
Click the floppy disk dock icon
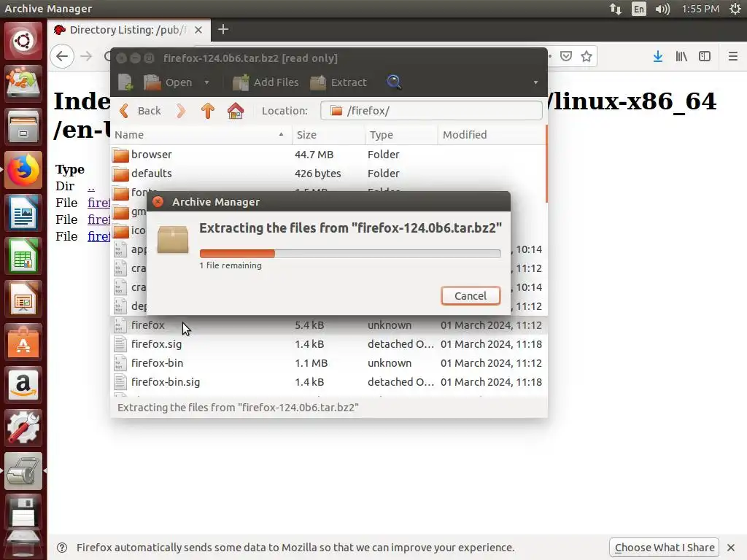coord(23,513)
